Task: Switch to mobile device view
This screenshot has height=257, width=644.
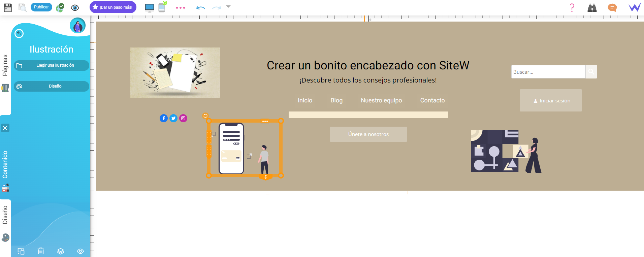Action: point(162,7)
